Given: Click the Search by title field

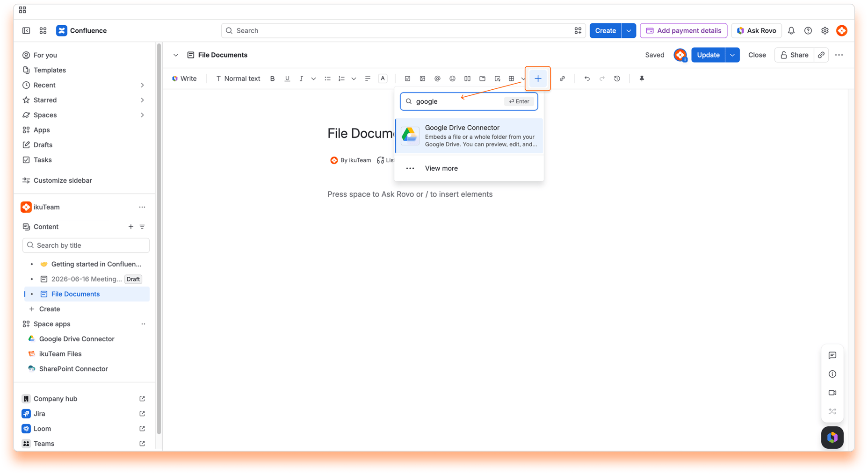Looking at the screenshot, I should 86,245.
